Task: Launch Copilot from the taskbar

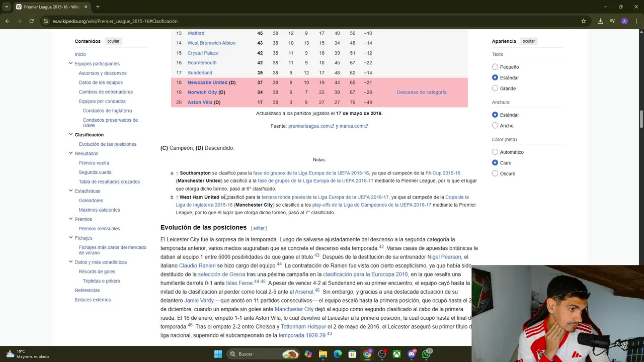Action: pos(308,354)
